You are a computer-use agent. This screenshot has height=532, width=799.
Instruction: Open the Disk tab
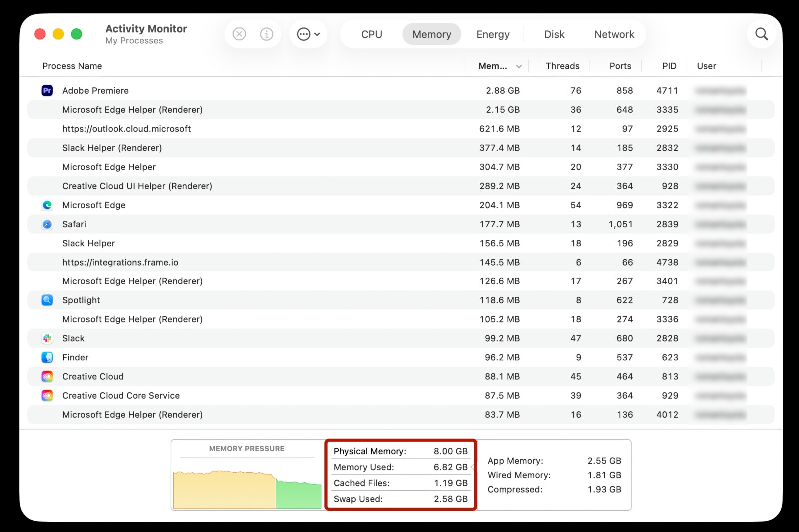554,35
